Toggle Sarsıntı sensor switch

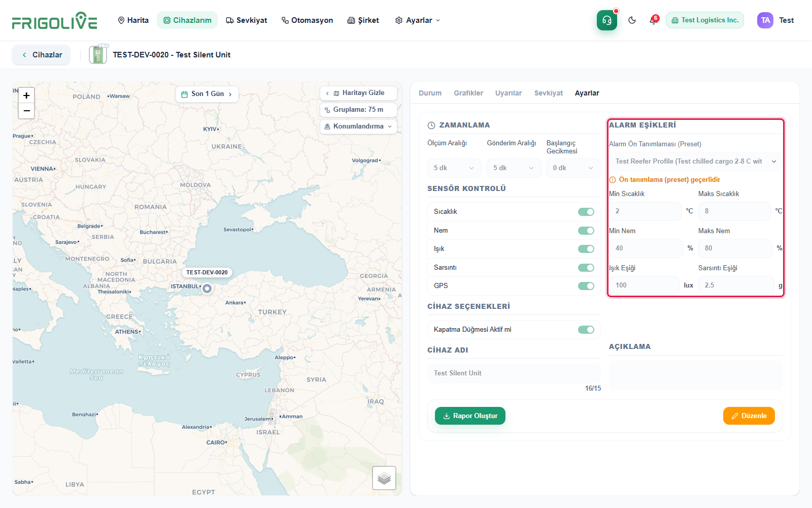tap(586, 268)
